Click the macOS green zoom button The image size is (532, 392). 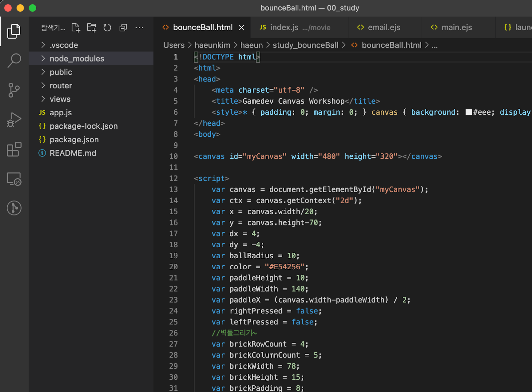33,8
